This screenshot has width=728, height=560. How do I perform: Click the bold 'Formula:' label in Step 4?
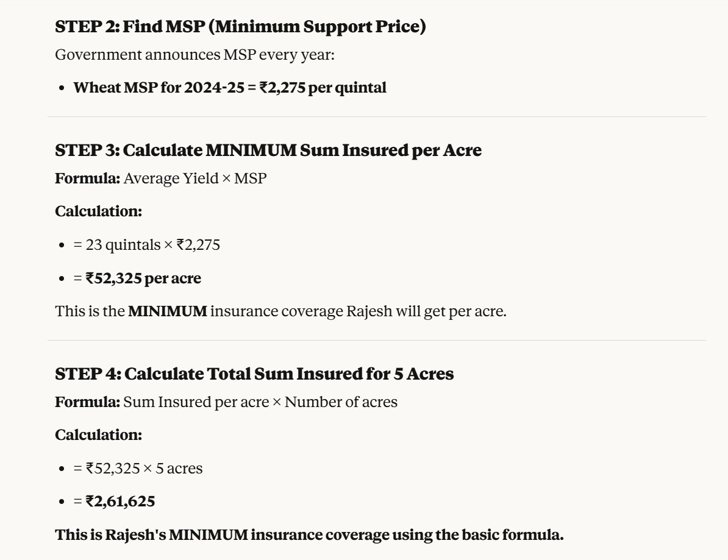click(x=87, y=402)
